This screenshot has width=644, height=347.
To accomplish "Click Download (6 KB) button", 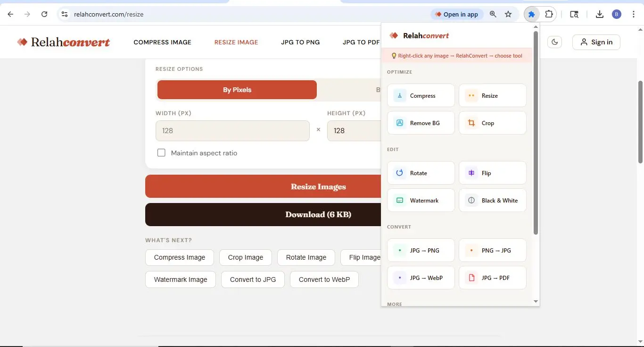I will pos(263,214).
